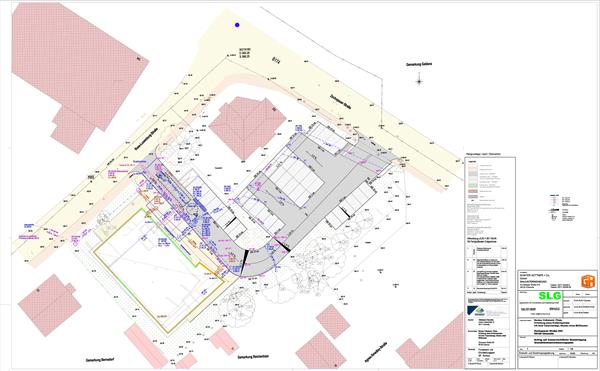
Task: Click the orange GH company logo
Action: pos(588,282)
